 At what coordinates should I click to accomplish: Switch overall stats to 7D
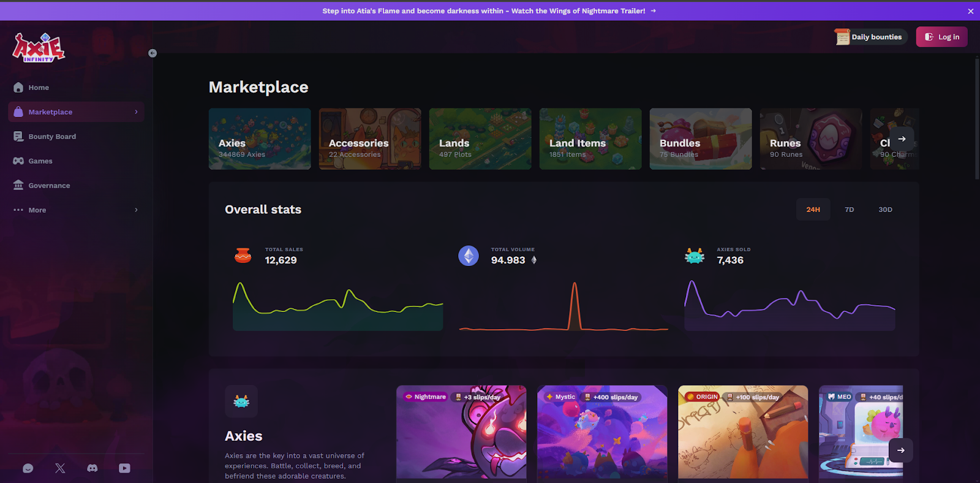(x=850, y=210)
